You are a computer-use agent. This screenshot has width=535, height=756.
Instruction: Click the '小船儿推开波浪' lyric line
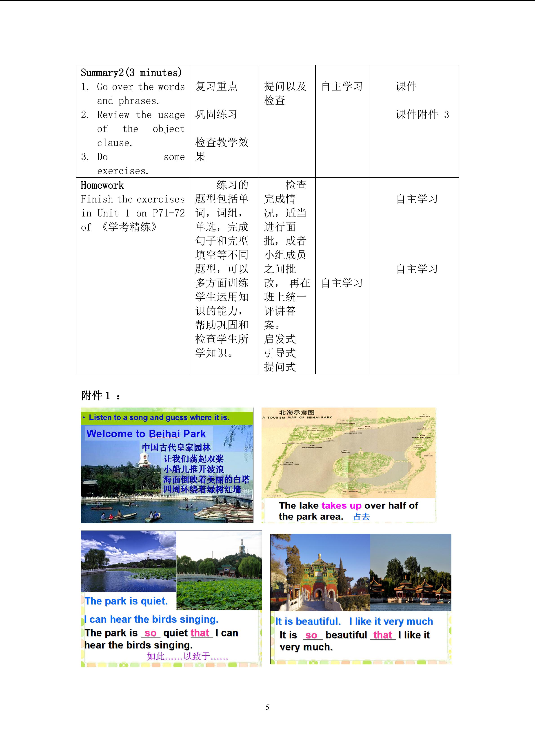tap(194, 469)
